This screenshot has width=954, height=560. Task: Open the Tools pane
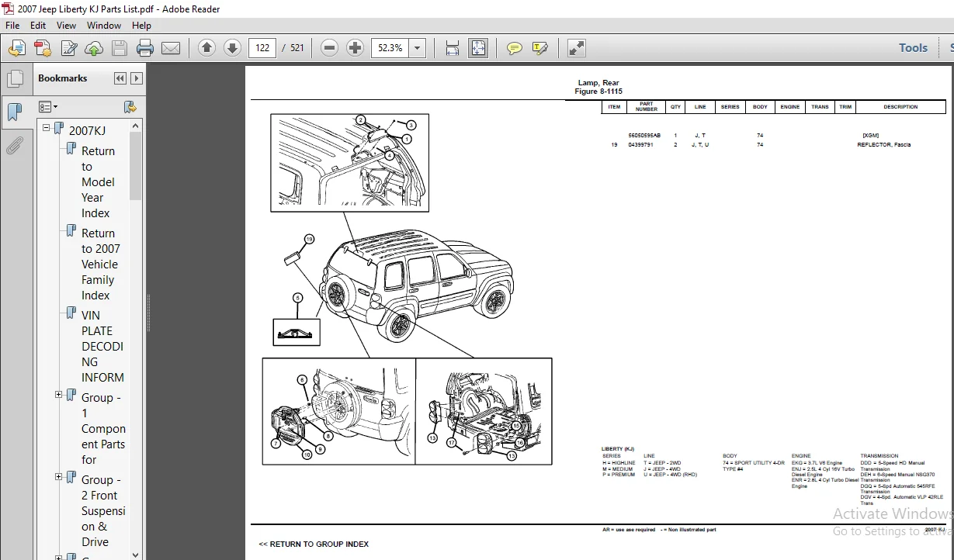coord(913,48)
